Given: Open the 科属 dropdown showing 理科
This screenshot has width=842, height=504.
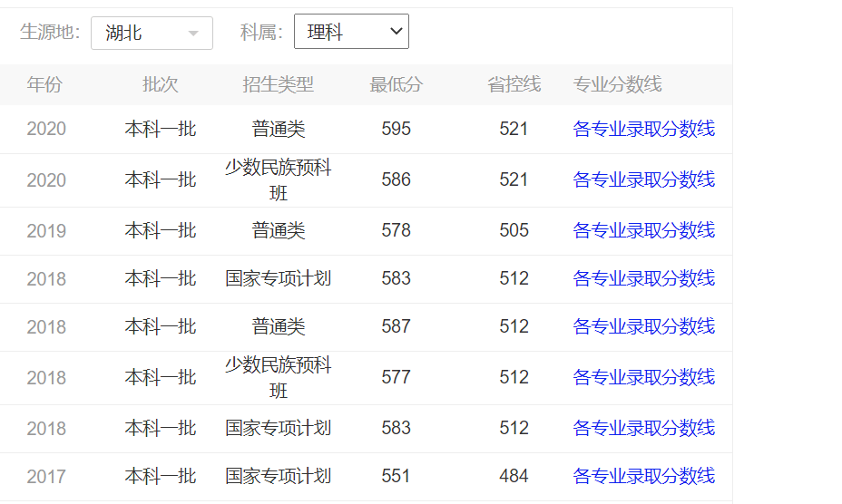Looking at the screenshot, I should click(352, 32).
